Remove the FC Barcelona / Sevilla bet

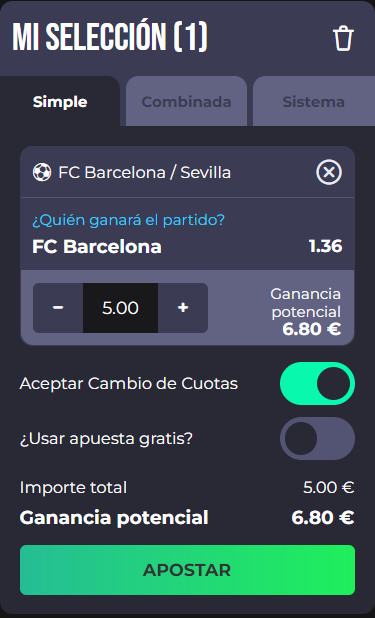pyautogui.click(x=329, y=172)
